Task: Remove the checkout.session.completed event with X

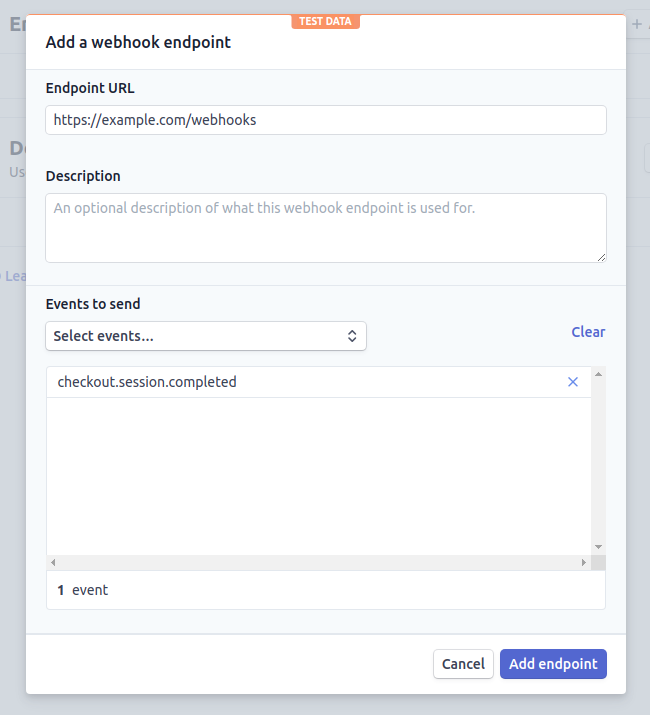Action: (573, 382)
